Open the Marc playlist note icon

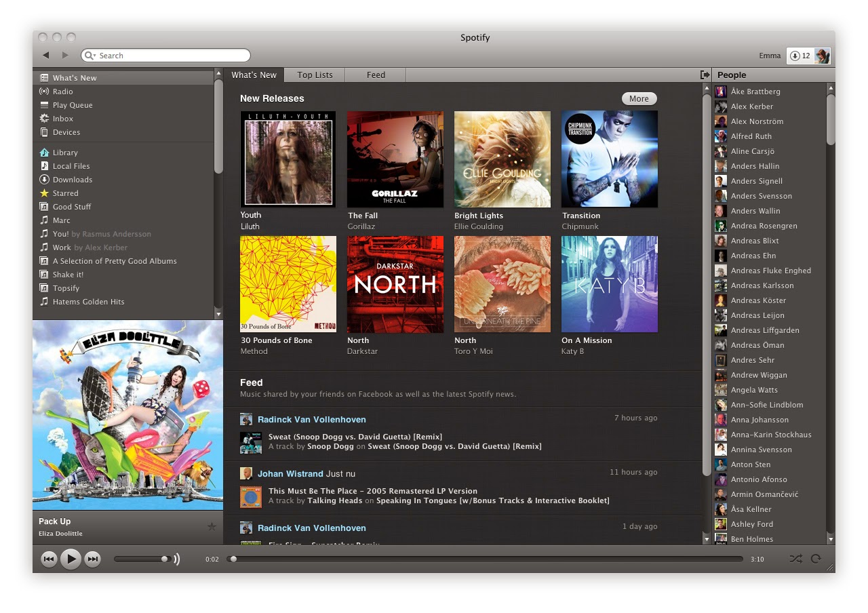[x=44, y=220]
